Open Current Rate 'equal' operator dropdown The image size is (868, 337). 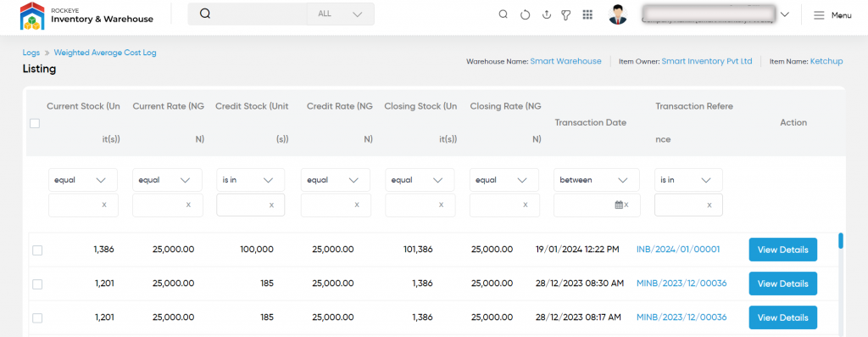[x=167, y=180]
